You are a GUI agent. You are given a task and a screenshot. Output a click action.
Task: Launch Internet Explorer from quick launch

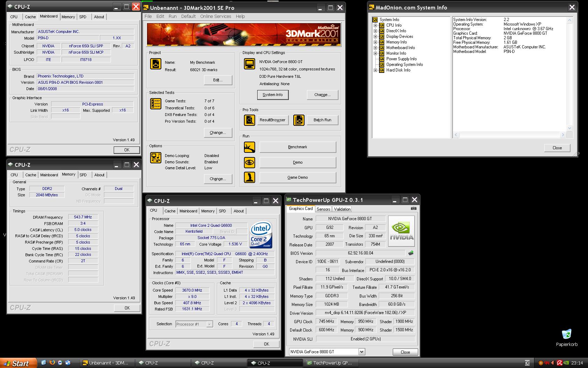44,363
